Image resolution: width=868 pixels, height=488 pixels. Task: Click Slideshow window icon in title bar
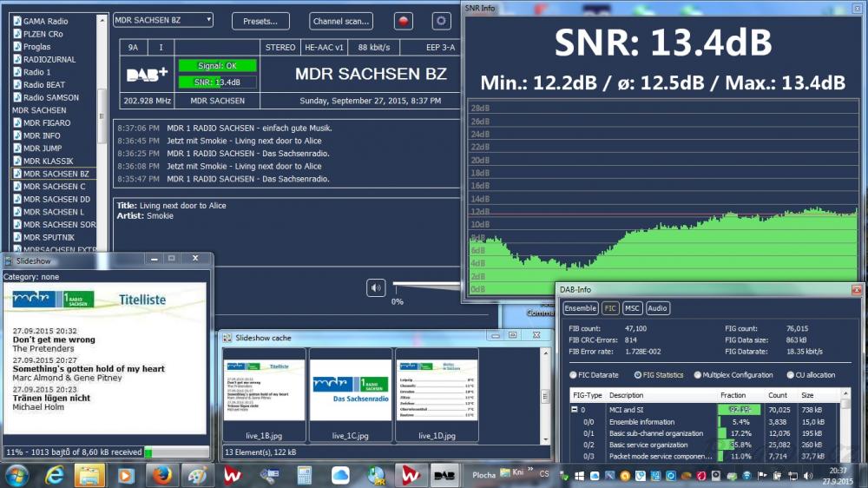pyautogui.click(x=9, y=260)
